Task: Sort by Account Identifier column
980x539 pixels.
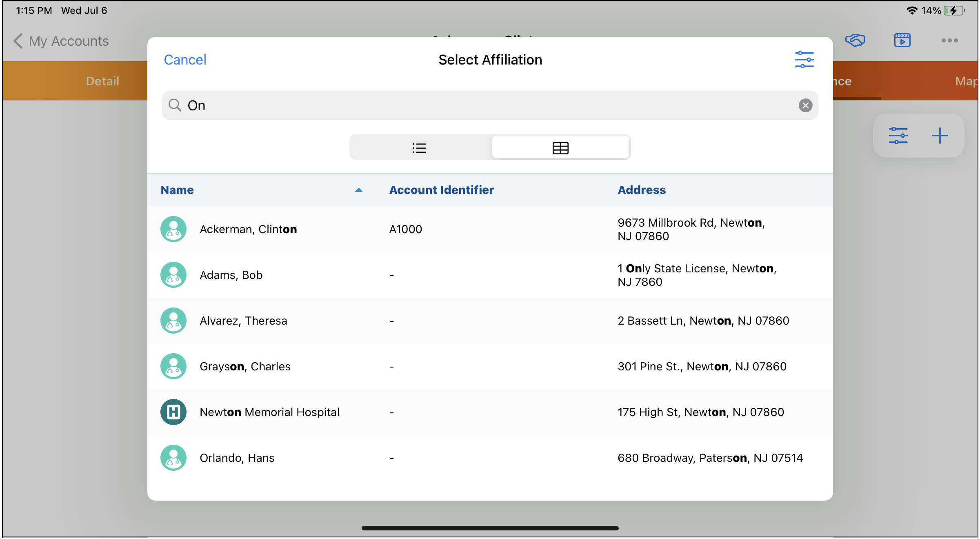Action: pos(441,190)
